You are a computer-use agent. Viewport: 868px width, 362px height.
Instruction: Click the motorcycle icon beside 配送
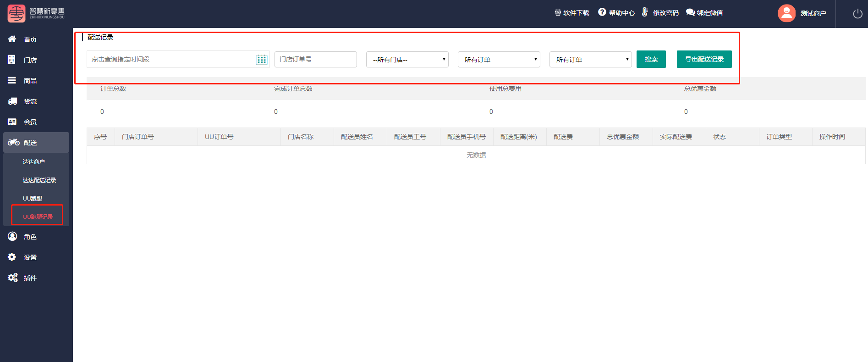pos(13,142)
